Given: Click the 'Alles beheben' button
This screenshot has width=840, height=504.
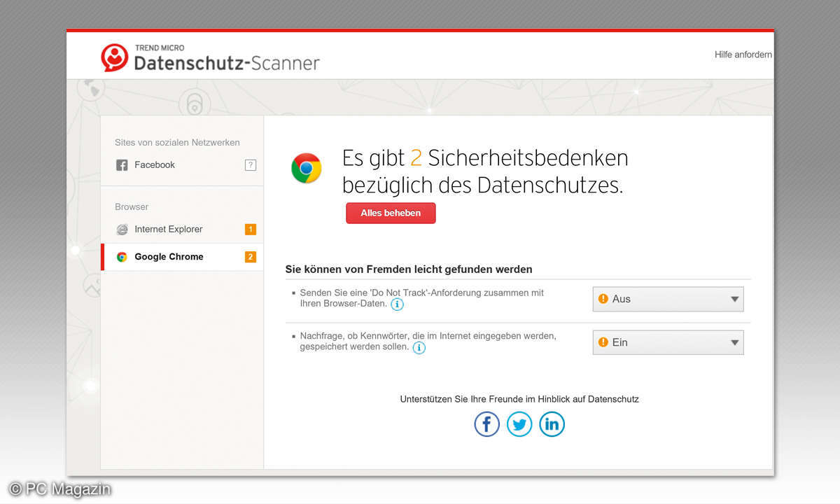Looking at the screenshot, I should click(391, 213).
